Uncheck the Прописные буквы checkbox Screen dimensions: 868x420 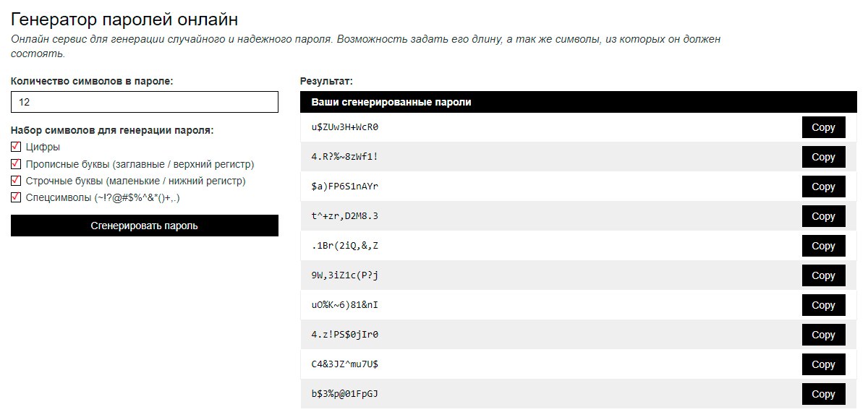coord(16,163)
